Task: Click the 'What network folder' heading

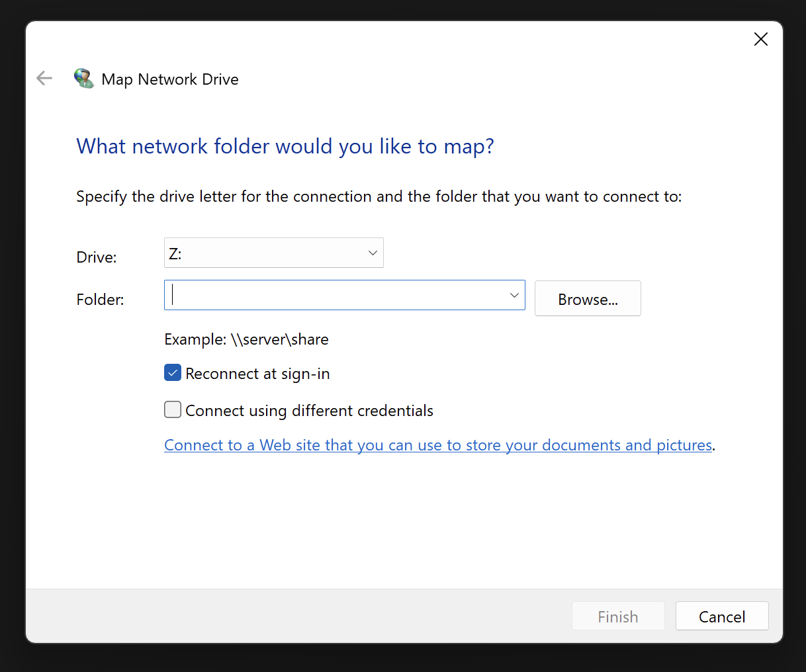Action: tap(285, 146)
